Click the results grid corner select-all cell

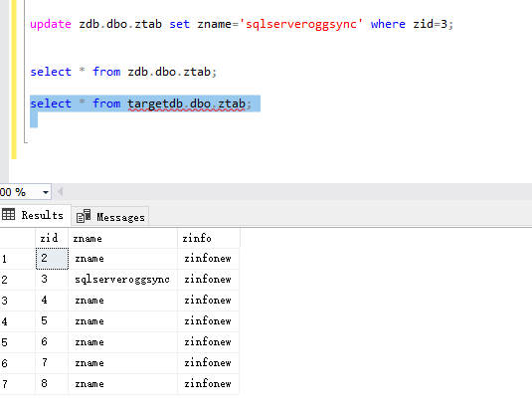pos(18,238)
